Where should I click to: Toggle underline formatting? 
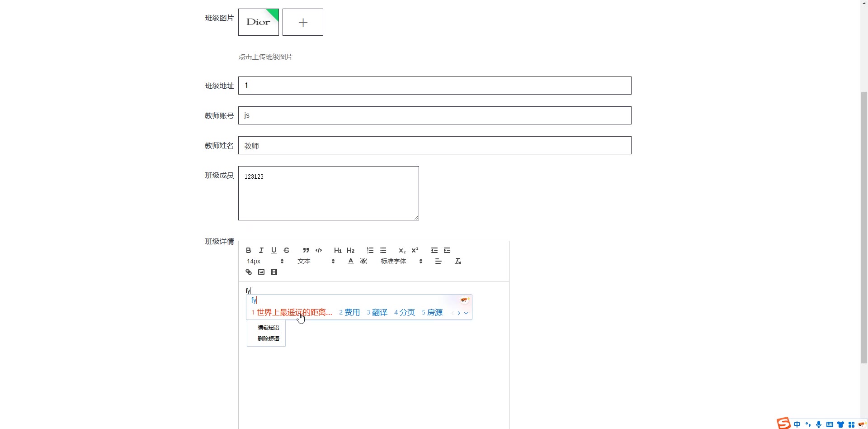[x=274, y=250]
